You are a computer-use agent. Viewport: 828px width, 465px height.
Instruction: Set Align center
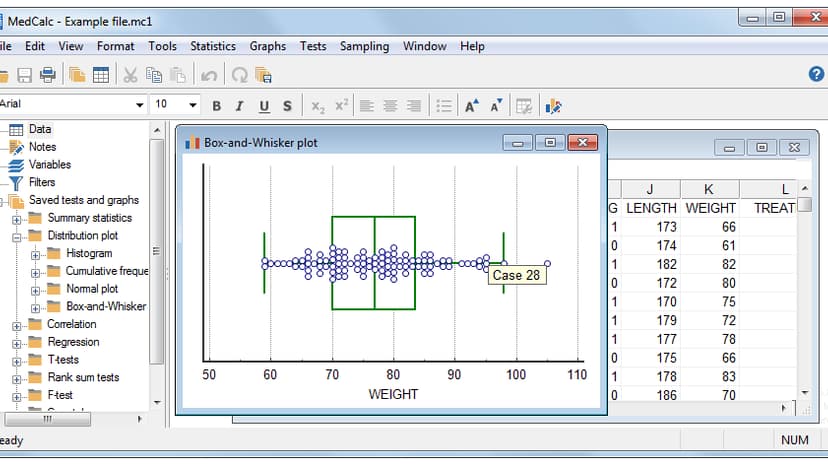pos(390,106)
